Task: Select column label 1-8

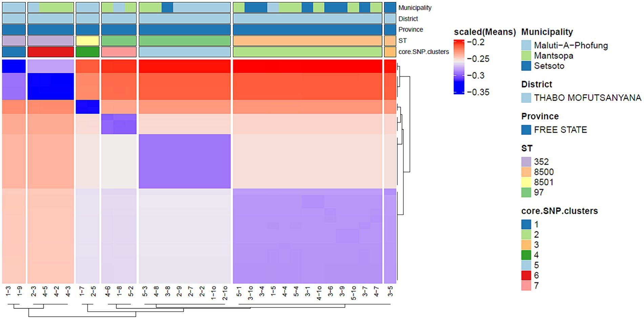Action: click(x=119, y=291)
